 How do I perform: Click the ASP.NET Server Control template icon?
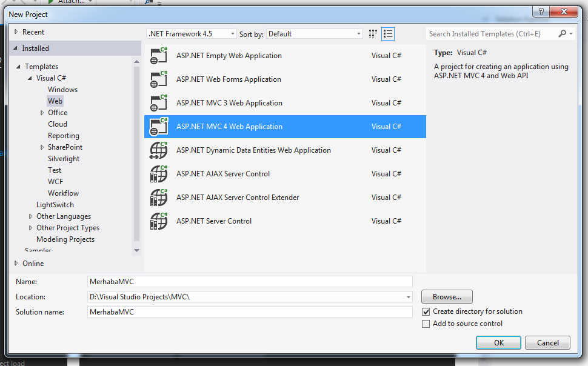tap(159, 221)
